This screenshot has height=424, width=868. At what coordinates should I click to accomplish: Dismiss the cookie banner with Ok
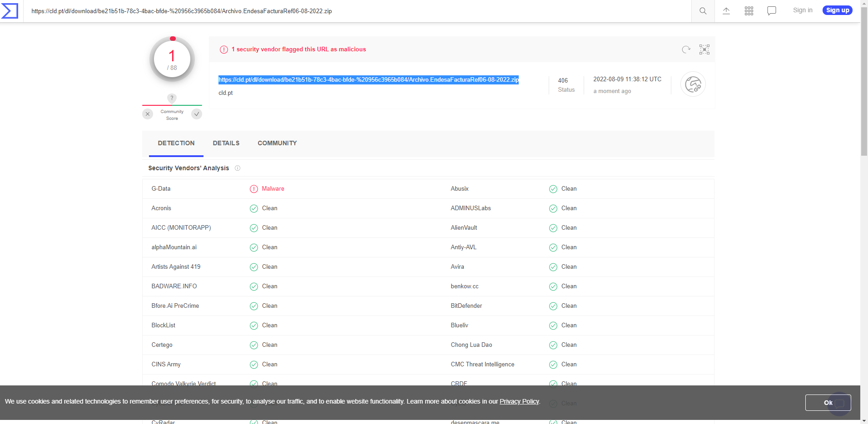[828, 402]
